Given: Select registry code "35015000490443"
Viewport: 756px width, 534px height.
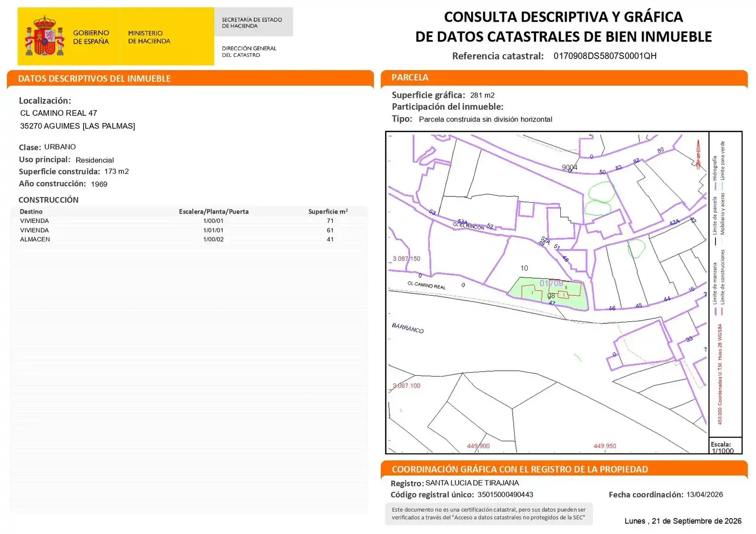Looking at the screenshot, I should click(505, 495).
